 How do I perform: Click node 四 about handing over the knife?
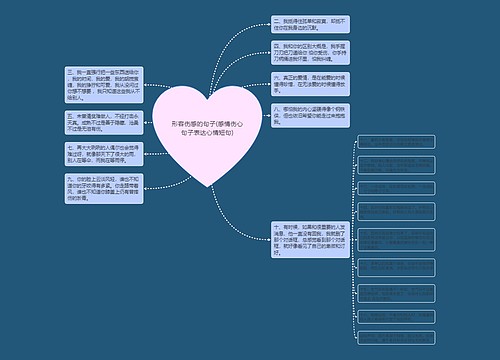point(310,53)
